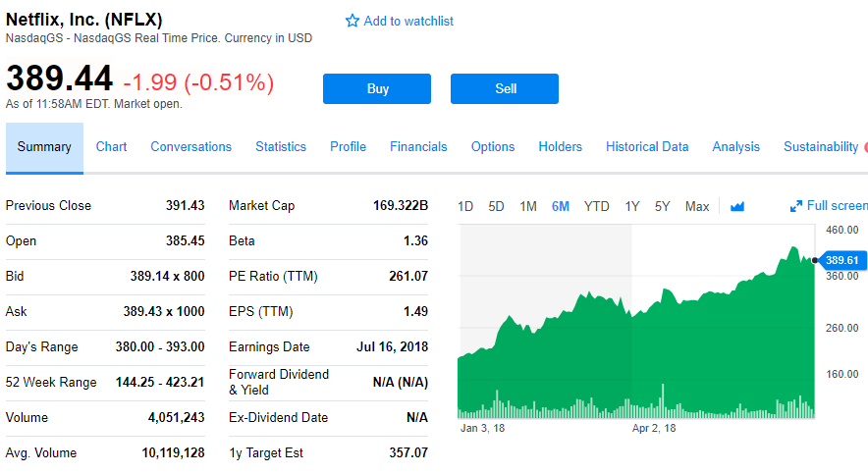Open the Historical Data tab
This screenshot has height=474, width=868.
[647, 147]
